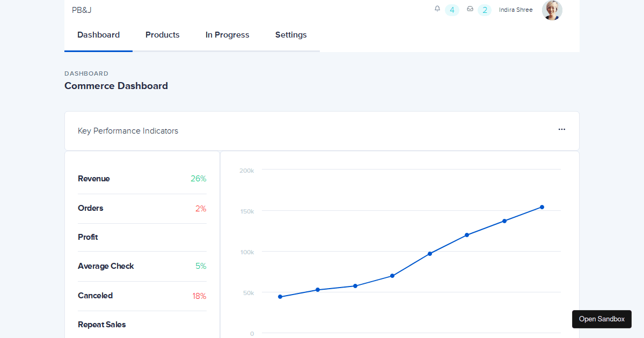Open the notifications bell icon

click(437, 9)
